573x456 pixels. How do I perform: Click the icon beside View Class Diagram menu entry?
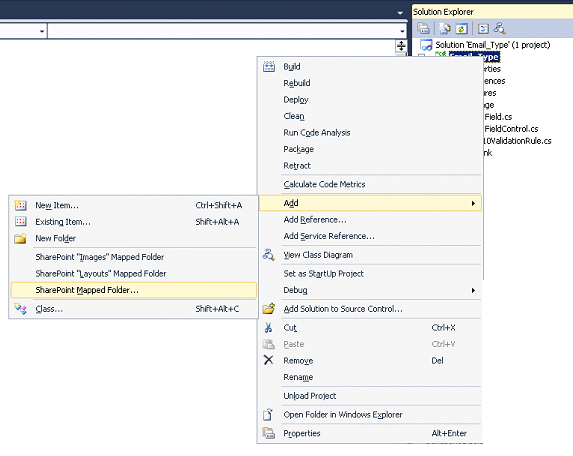click(x=269, y=255)
